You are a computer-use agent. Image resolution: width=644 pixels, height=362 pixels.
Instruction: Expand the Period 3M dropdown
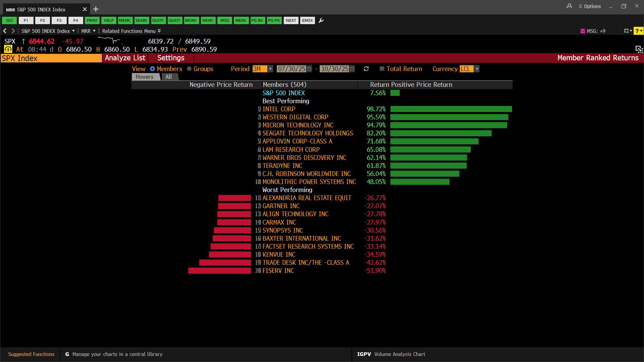pyautogui.click(x=270, y=69)
